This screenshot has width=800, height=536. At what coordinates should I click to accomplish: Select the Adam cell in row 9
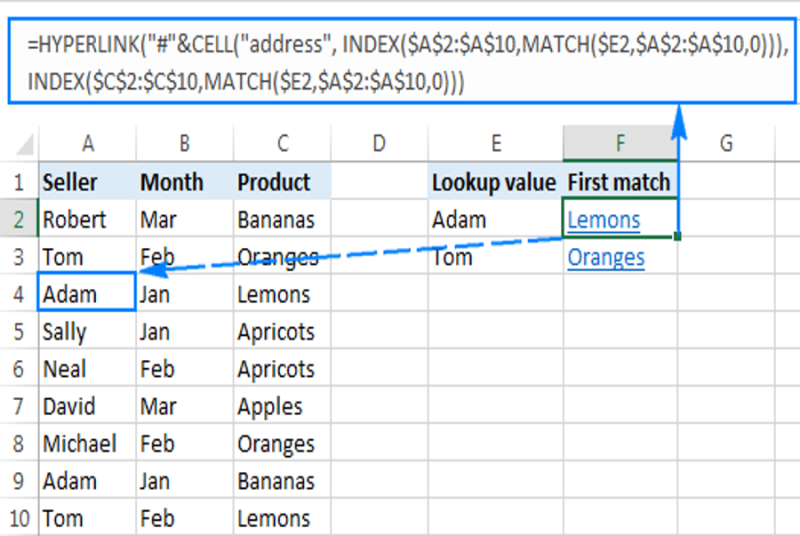click(x=88, y=481)
